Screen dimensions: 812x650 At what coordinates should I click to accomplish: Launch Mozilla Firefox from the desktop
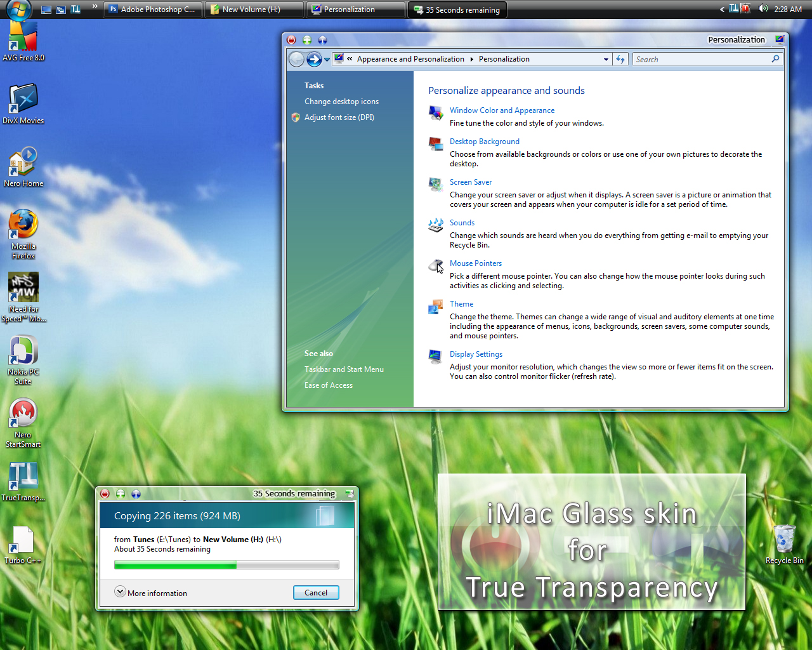click(23, 225)
